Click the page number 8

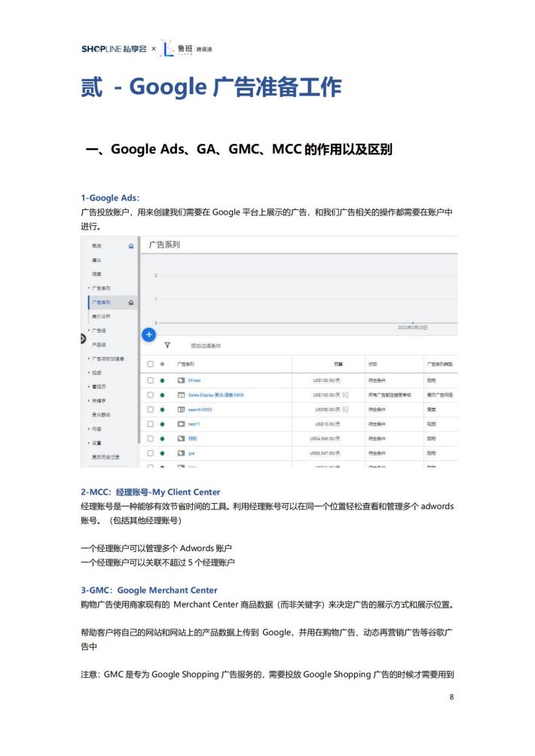451,697
